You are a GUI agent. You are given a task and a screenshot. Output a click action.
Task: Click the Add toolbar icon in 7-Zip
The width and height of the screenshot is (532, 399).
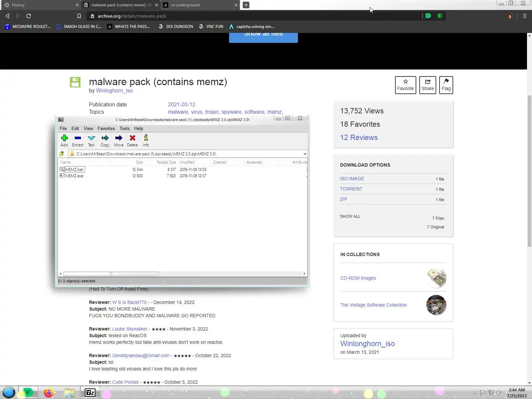click(x=64, y=140)
